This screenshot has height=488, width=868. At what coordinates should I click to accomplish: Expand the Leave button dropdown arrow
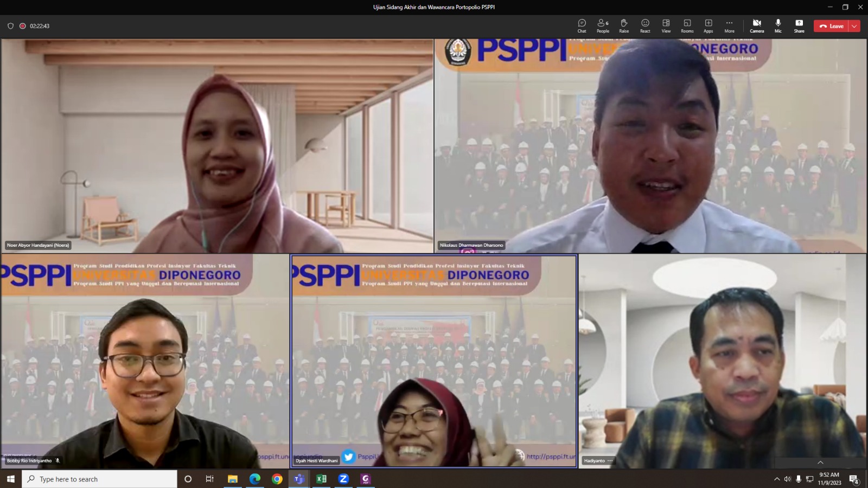point(855,26)
